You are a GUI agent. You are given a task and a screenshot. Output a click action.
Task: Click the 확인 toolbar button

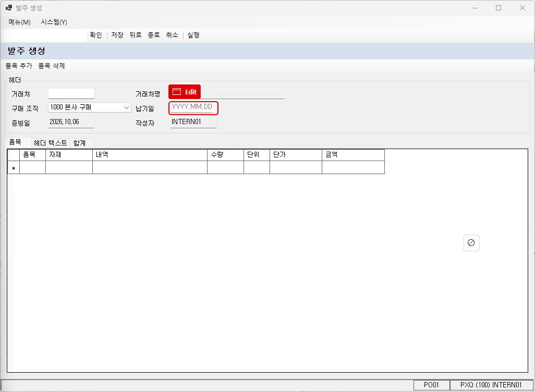coord(96,35)
